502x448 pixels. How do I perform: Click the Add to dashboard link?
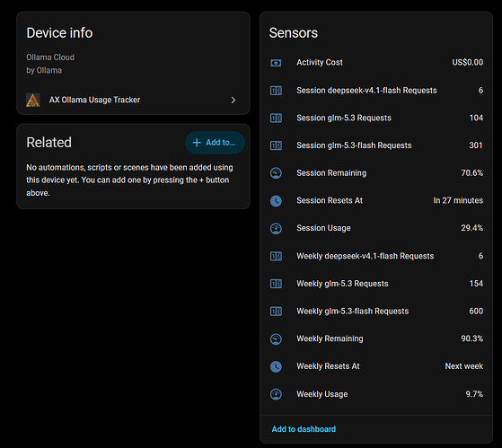304,429
